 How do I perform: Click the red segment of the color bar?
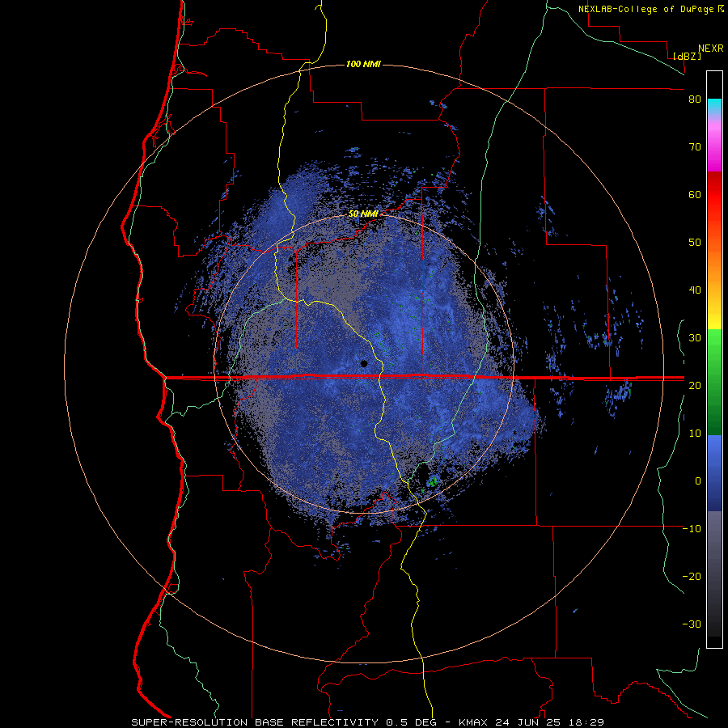[714, 196]
